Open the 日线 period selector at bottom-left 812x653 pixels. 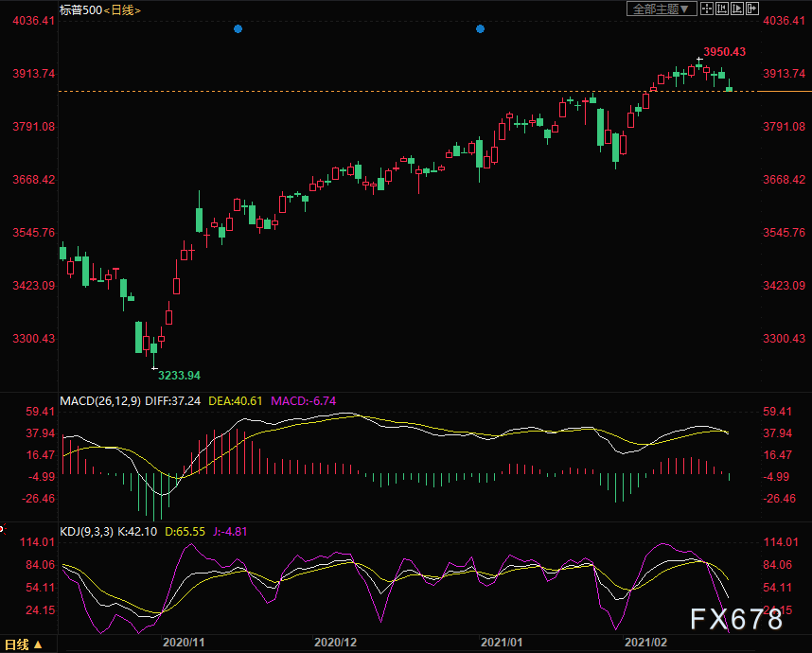point(24,644)
